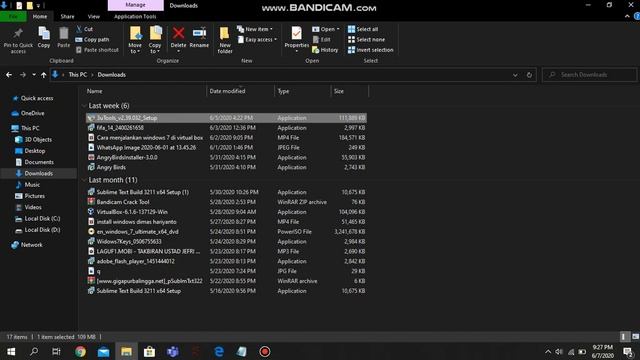Sort by the Name column header
The width and height of the screenshot is (640, 360).
[95, 91]
